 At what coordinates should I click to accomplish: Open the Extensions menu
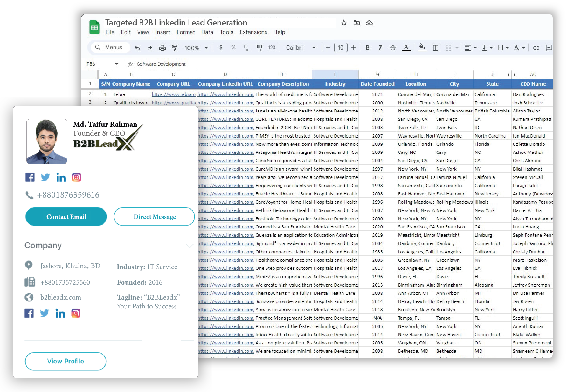click(253, 32)
